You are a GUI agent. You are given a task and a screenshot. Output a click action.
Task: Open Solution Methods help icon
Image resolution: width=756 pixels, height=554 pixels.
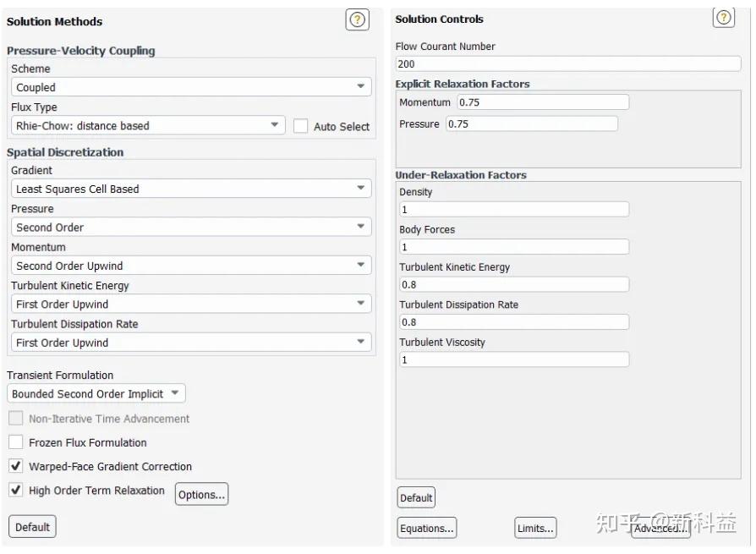tap(358, 20)
